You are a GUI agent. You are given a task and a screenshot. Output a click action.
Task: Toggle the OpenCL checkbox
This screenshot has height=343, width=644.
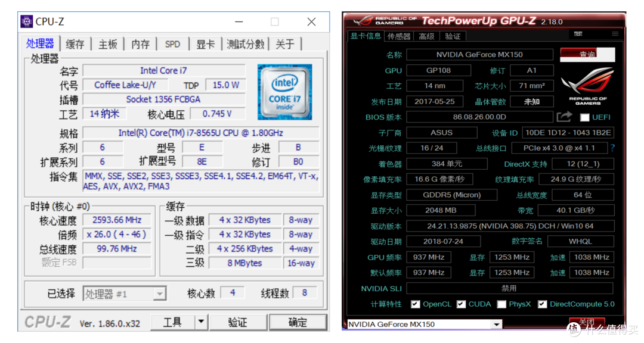point(415,304)
